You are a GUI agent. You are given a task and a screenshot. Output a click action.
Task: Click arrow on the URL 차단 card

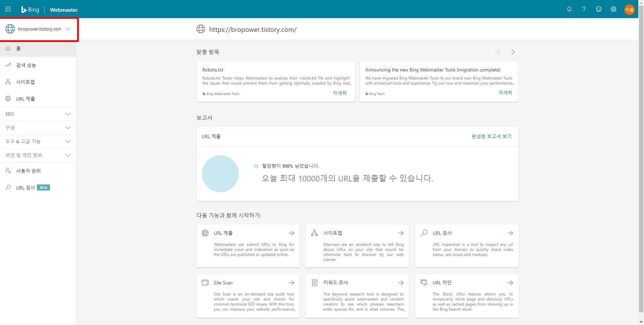coord(510,283)
